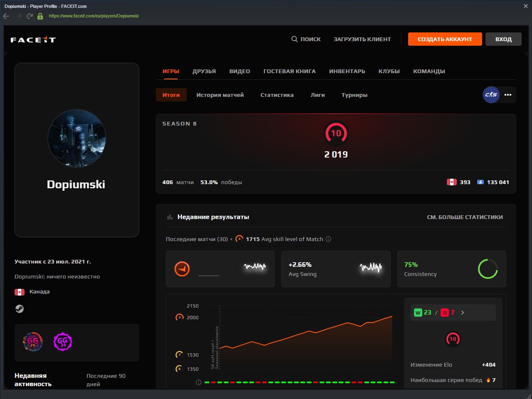The width and height of the screenshot is (532, 399).
Task: Reload the page with the refresh icon
Action: pyautogui.click(x=30, y=16)
